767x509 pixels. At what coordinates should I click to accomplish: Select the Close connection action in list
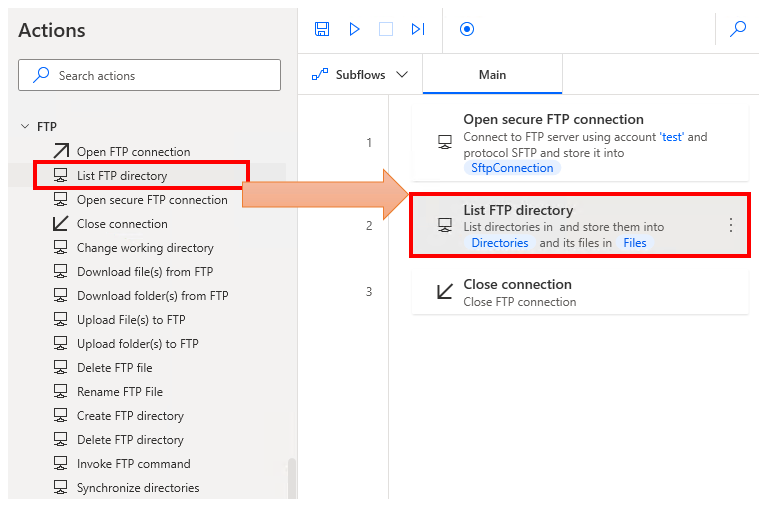point(122,224)
